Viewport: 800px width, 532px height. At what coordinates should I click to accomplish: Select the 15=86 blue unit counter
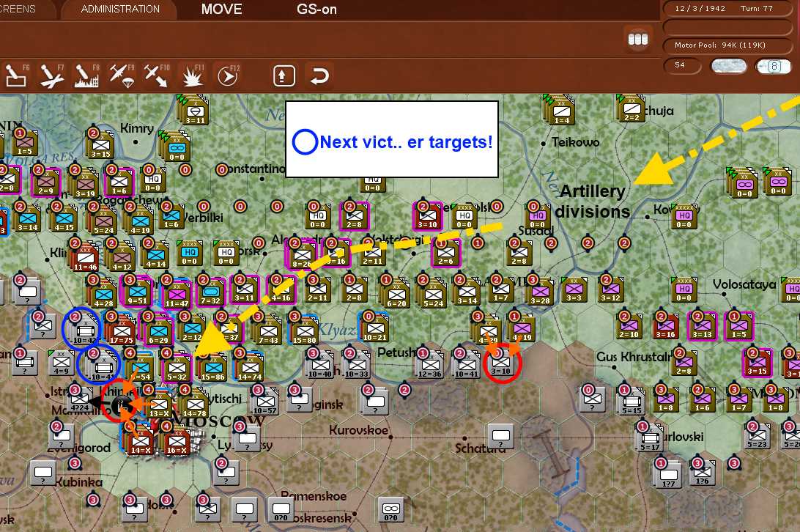click(x=213, y=368)
